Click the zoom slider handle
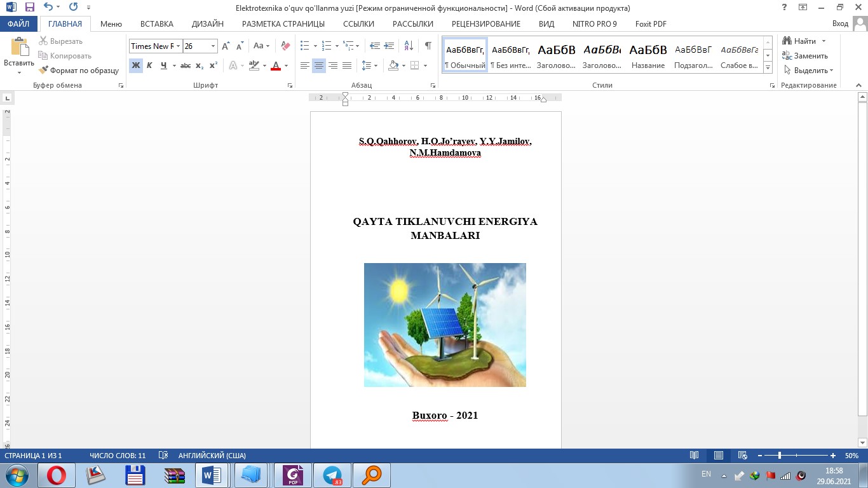Viewport: 868px width, 488px height. (779, 456)
